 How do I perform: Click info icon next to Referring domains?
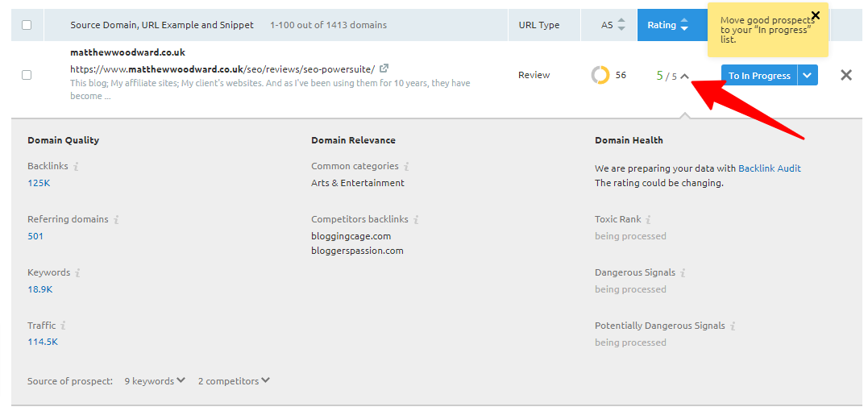coord(116,220)
